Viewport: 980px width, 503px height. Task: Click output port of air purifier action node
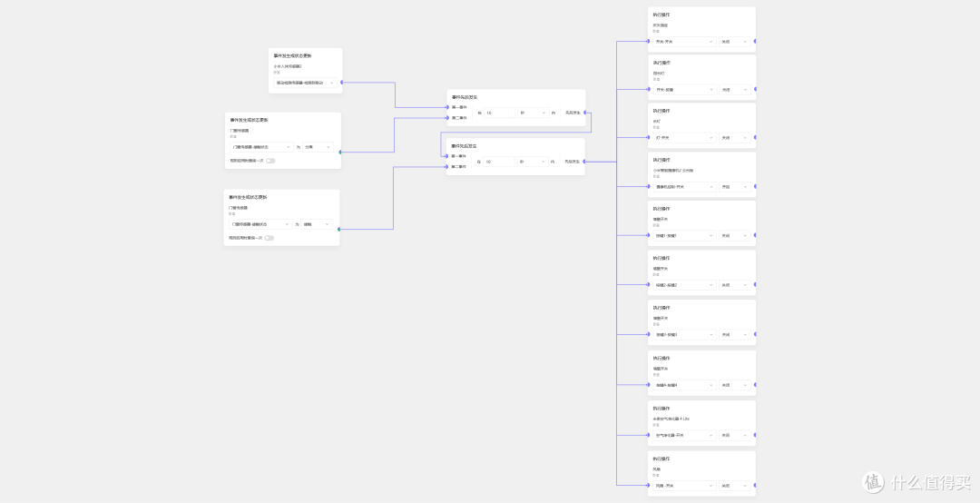(755, 435)
